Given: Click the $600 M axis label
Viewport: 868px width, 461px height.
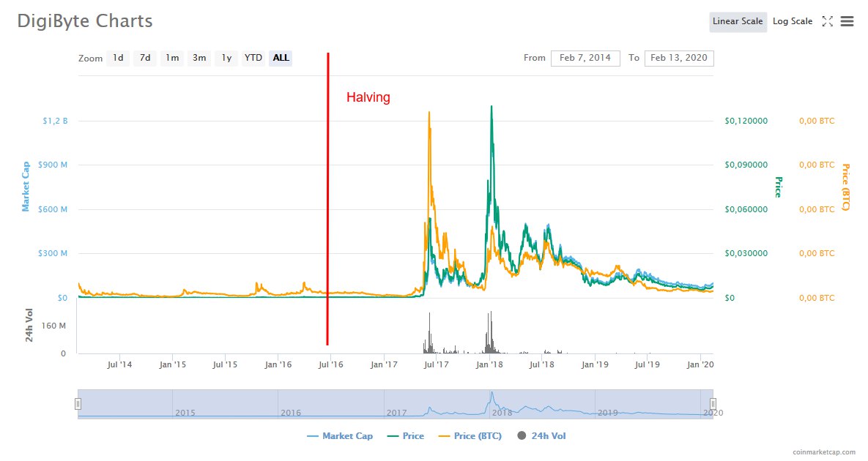Looking at the screenshot, I should coord(53,209).
